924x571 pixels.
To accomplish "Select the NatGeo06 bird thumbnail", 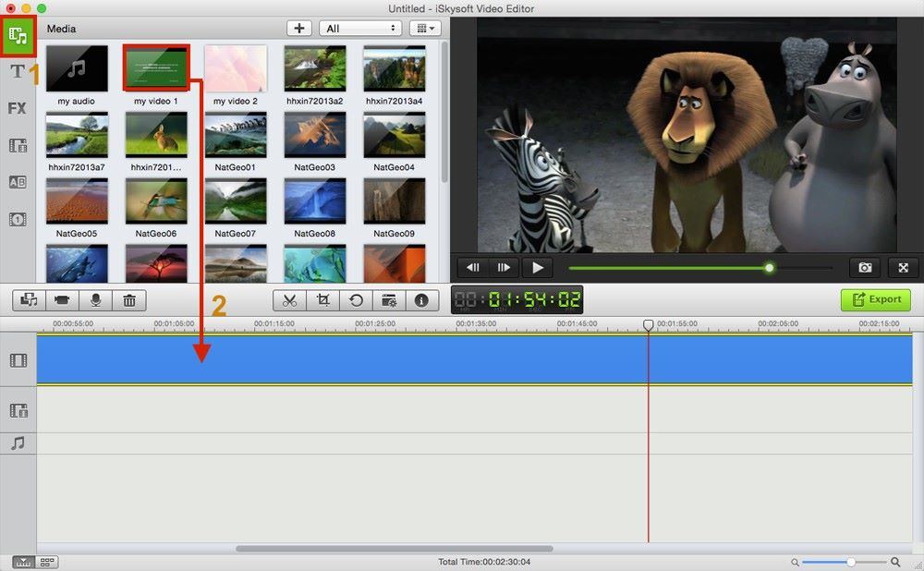I will tap(156, 200).
